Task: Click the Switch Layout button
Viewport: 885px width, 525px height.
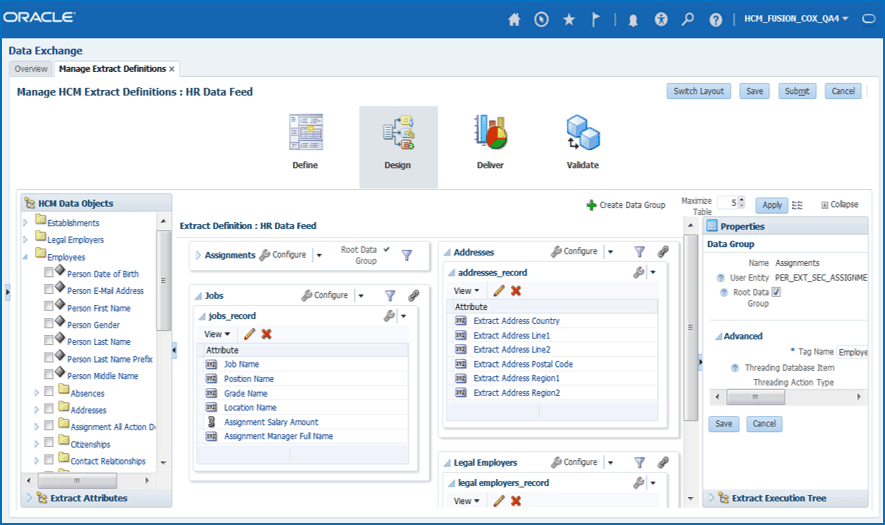Action: (699, 91)
